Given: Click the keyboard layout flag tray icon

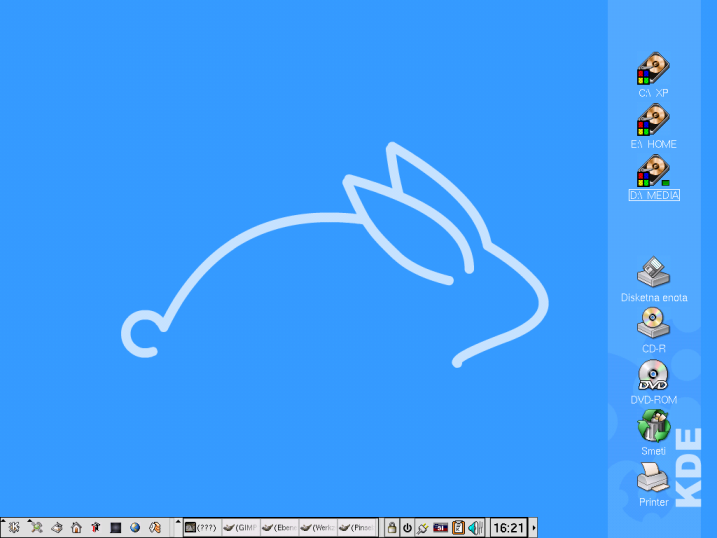Looking at the screenshot, I should (440, 528).
